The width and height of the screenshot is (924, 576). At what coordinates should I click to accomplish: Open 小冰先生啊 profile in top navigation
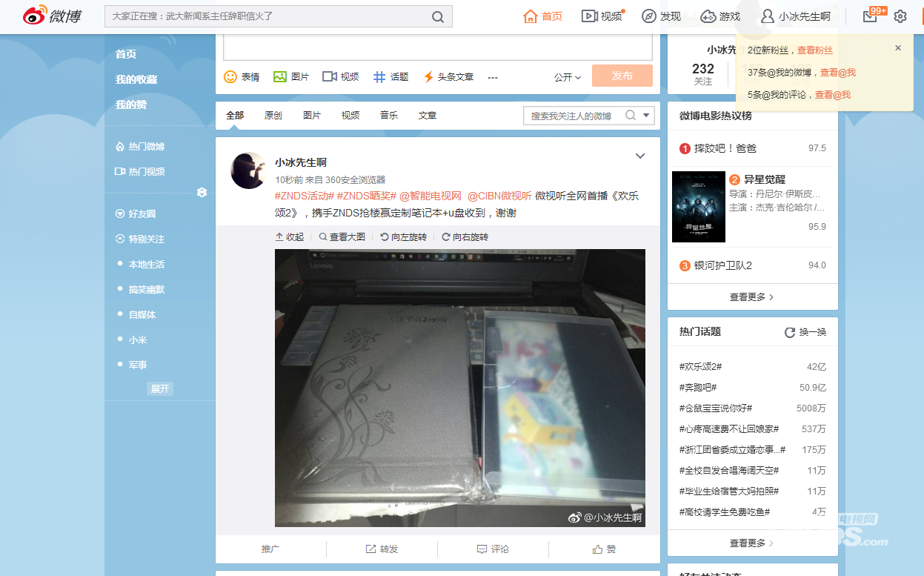pos(796,16)
